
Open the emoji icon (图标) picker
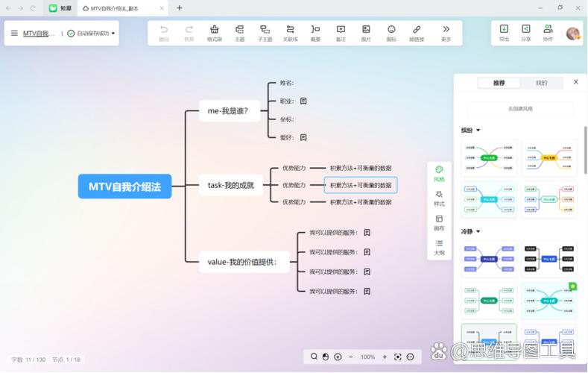click(x=391, y=29)
